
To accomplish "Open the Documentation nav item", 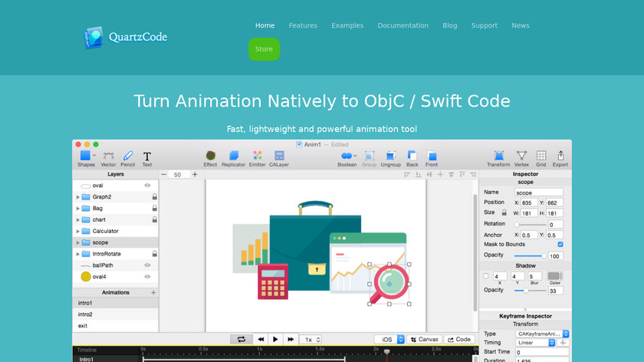I will point(403,25).
